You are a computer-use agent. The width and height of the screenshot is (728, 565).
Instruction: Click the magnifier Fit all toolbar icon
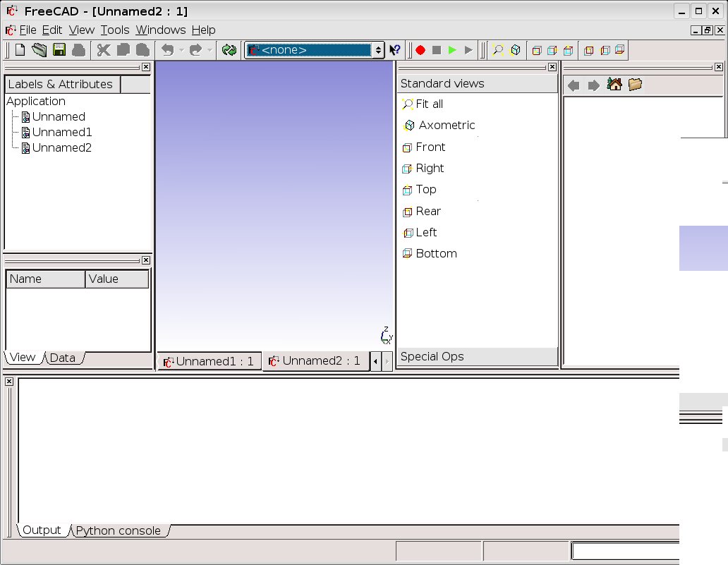(x=498, y=50)
